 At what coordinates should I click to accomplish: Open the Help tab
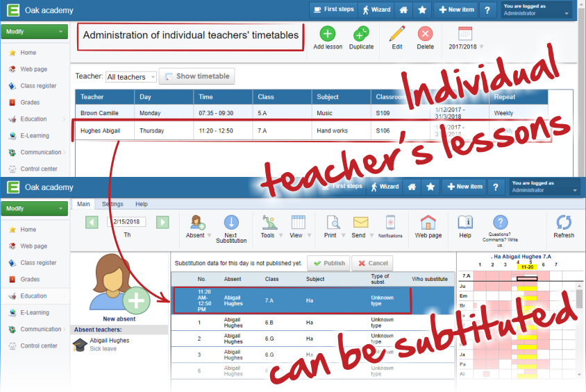[141, 204]
